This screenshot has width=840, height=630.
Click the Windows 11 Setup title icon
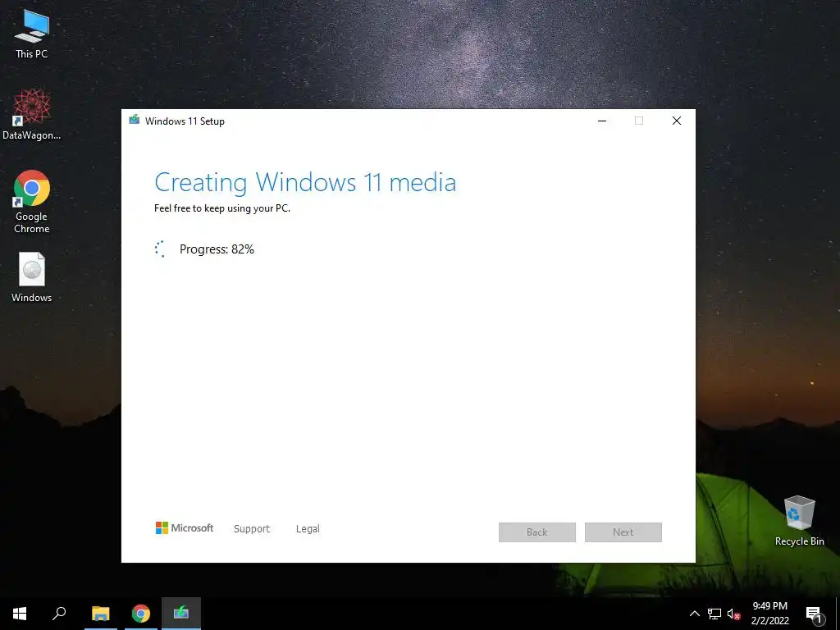134,121
